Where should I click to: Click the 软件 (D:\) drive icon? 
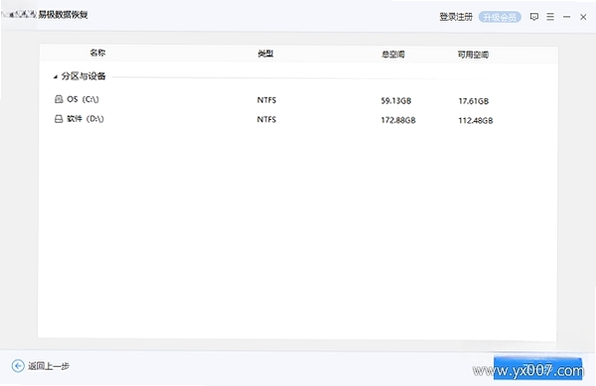[x=59, y=119]
